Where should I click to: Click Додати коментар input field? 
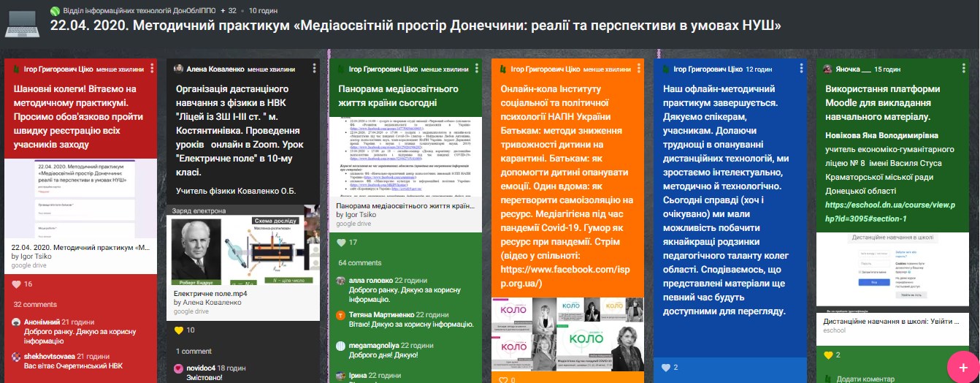coord(865,379)
